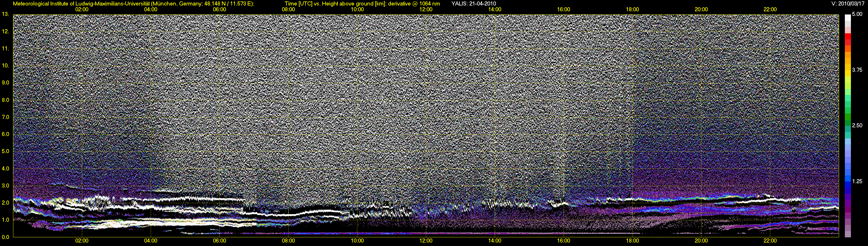Click the bottom 16:00 time axis label
The height and width of the screenshot is (246, 868).
(564, 241)
